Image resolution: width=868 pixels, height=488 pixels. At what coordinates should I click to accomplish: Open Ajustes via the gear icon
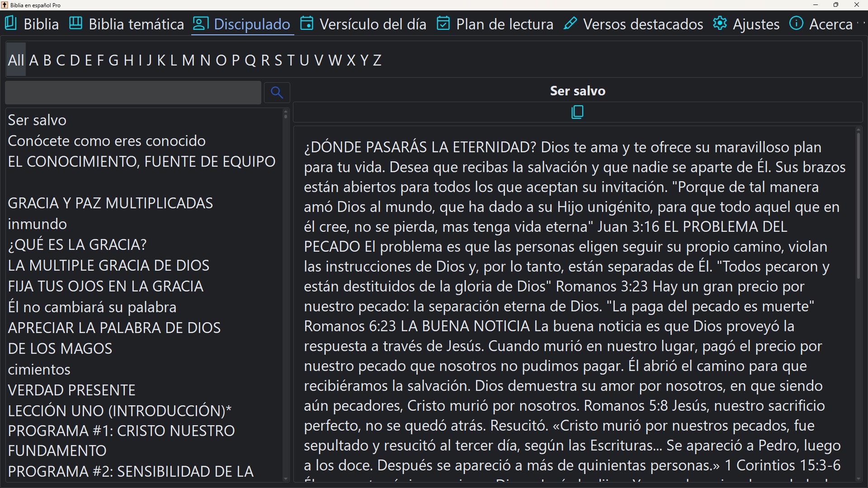pyautogui.click(x=720, y=23)
